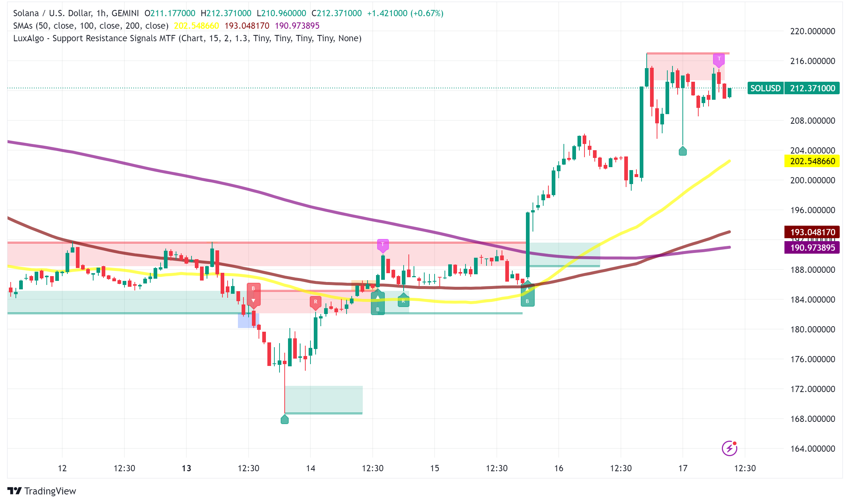Click the 208.000000 price axis label
The height and width of the screenshot is (504, 850).
click(812, 121)
